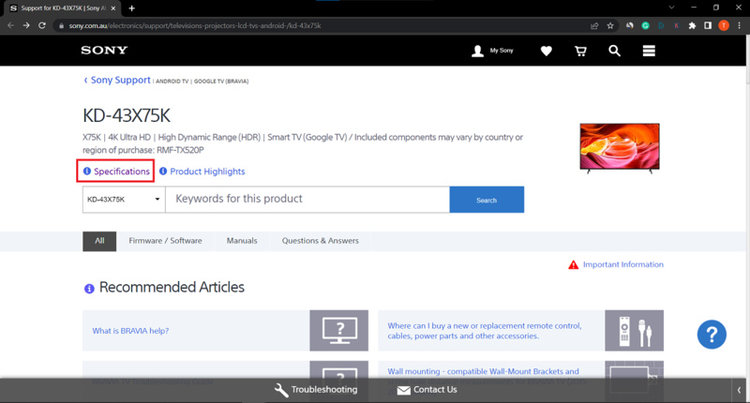Click the Keywords for this product field
Screen dimensions: 750x403
click(x=308, y=199)
